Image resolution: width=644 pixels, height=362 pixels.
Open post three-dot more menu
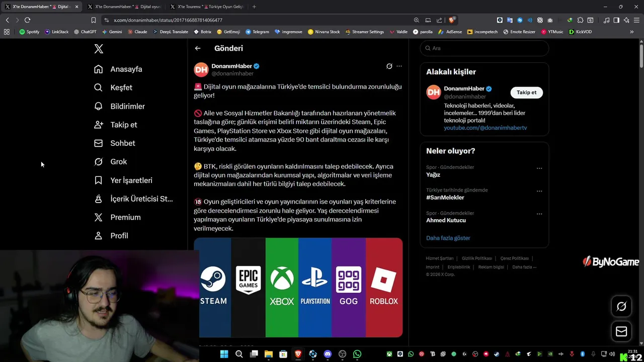(399, 66)
